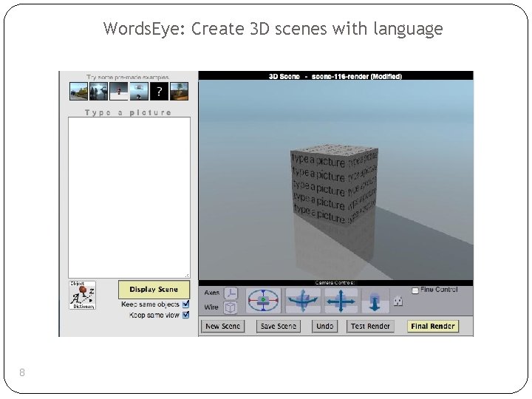The width and height of the screenshot is (532, 399).
Task: Click the Save Scene button
Action: point(279,326)
